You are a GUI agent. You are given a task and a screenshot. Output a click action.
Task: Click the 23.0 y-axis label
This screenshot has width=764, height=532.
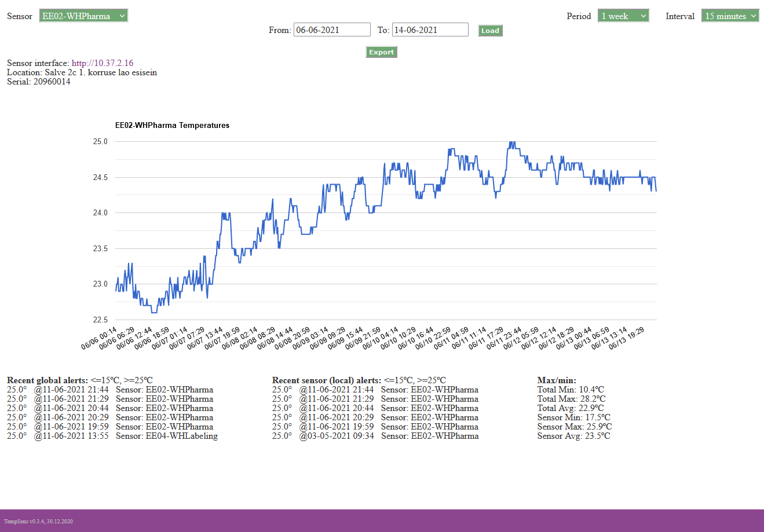coord(100,284)
